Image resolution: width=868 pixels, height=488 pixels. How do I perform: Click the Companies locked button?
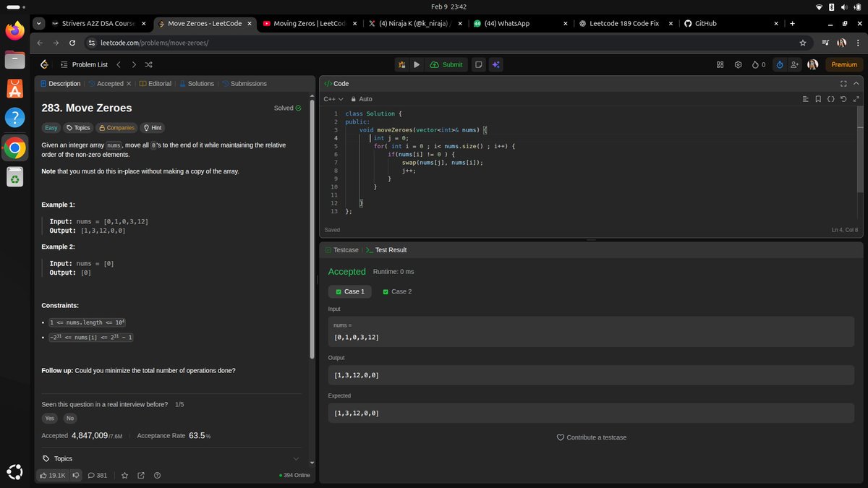[116, 128]
